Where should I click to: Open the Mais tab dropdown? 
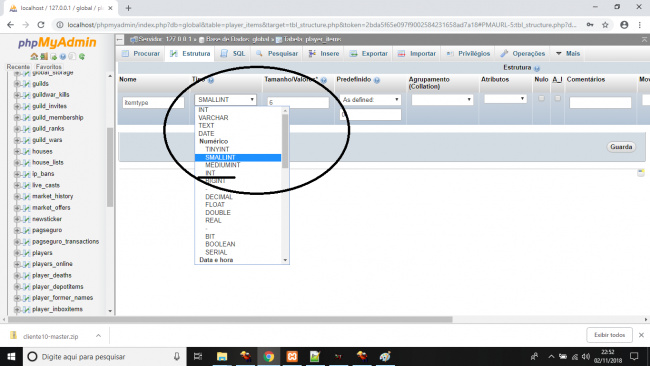coord(568,53)
